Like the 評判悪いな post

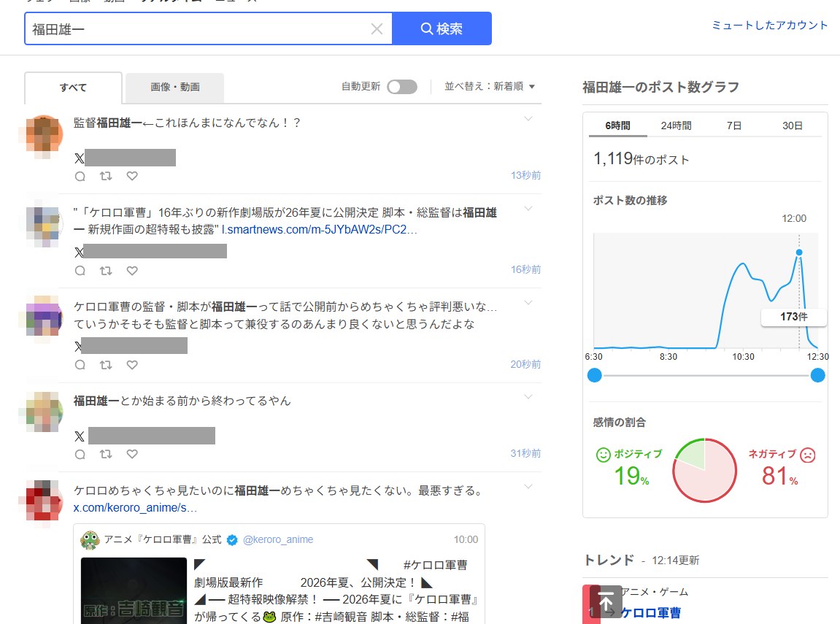tap(132, 365)
